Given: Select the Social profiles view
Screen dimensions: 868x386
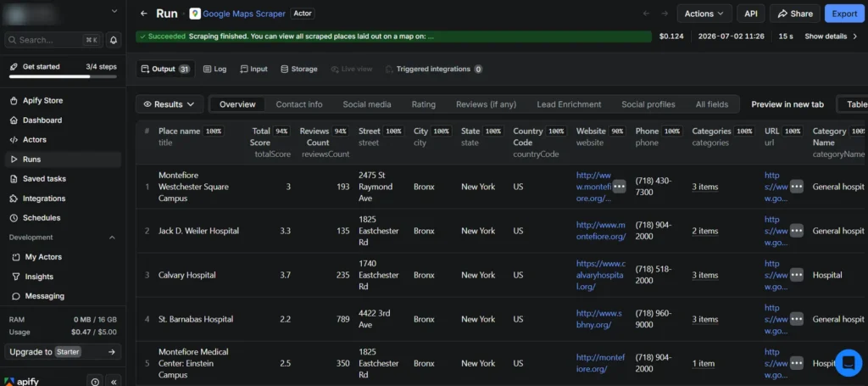Looking at the screenshot, I should pos(648,104).
